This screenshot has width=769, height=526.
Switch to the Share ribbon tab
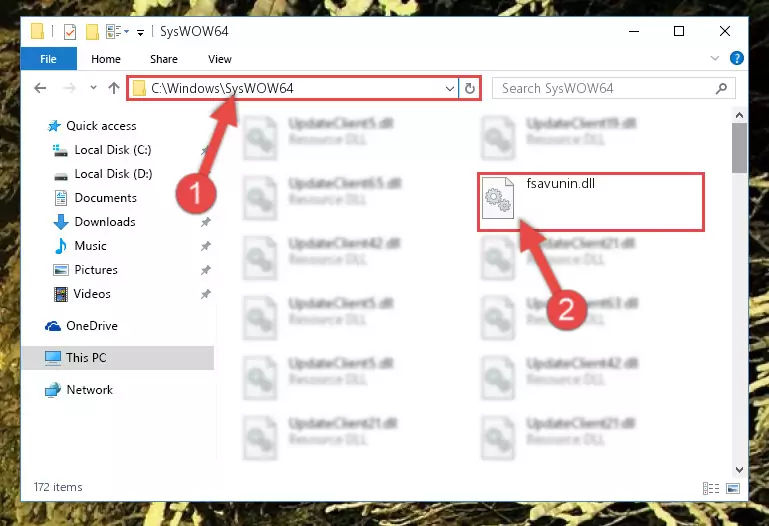point(164,59)
